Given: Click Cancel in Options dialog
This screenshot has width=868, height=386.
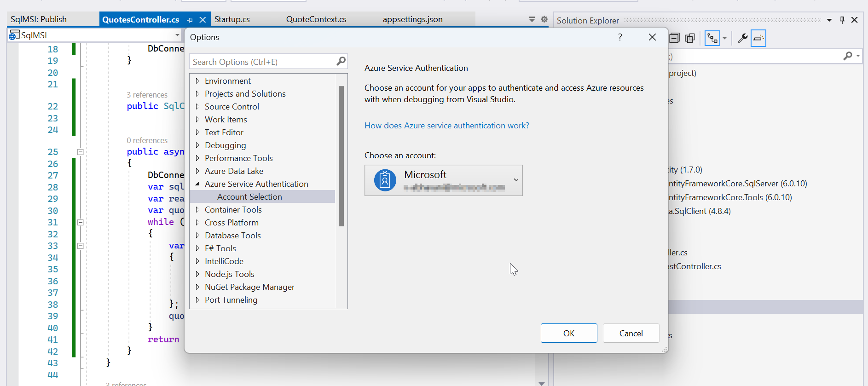Looking at the screenshot, I should click(x=631, y=333).
